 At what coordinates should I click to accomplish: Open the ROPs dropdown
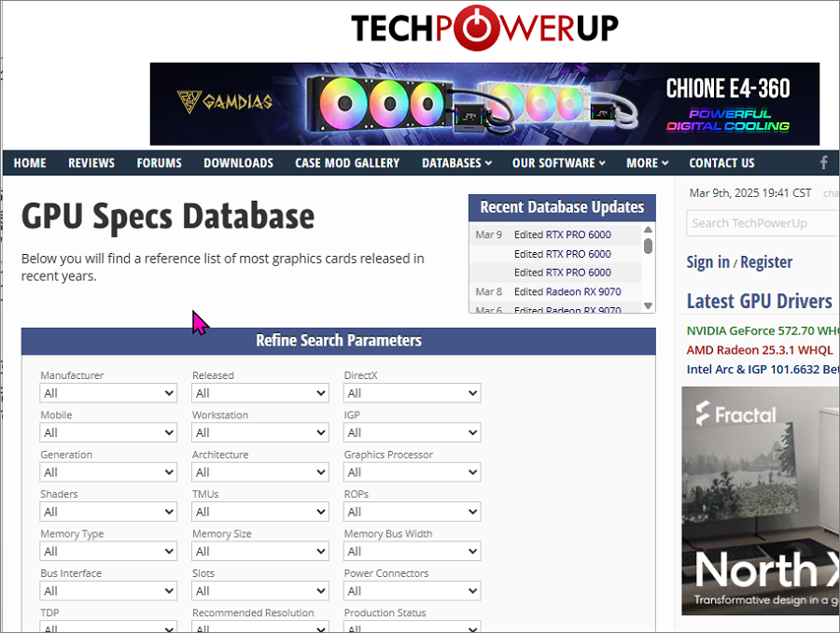pyautogui.click(x=412, y=512)
